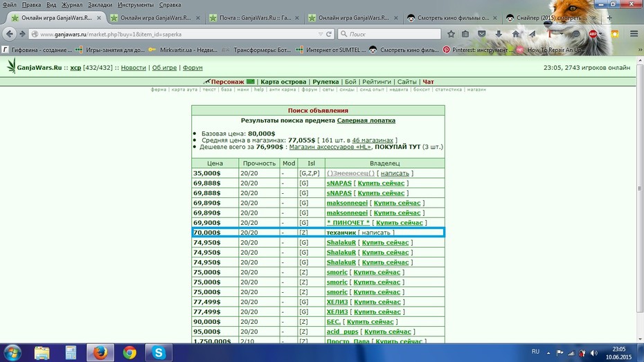This screenshot has width=644, height=362.
Task: Open the Файл menu
Action: pyautogui.click(x=10, y=5)
